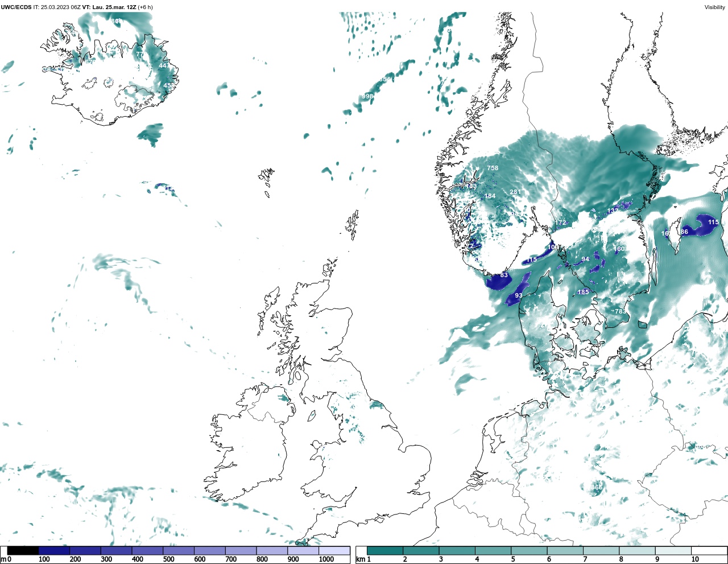Image resolution: width=728 pixels, height=564 pixels.
Task: Click the '5' km tick label
Action: coord(513,559)
